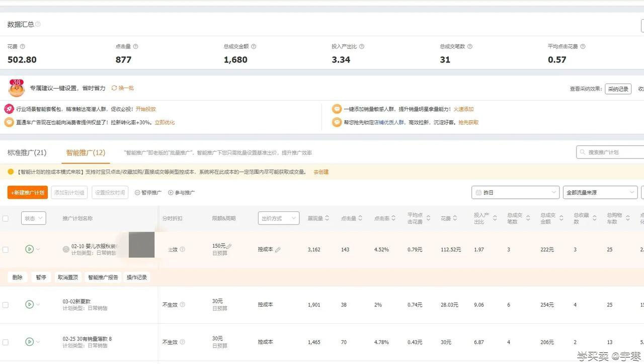Open the 昨日 date range dropdown
644x364 pixels.
(x=515, y=193)
